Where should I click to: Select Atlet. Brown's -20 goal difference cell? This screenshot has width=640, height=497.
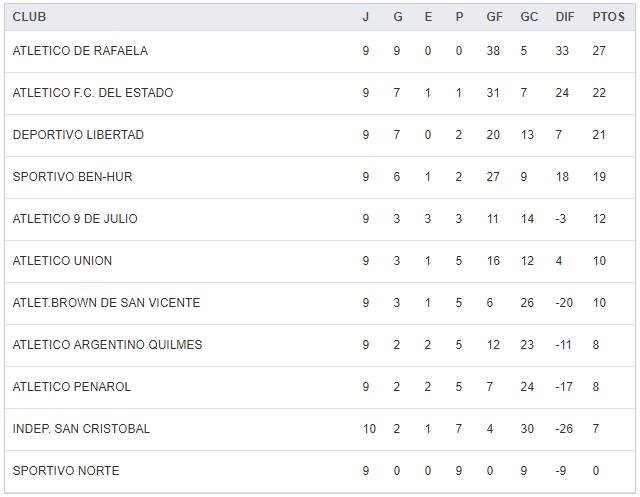point(563,303)
